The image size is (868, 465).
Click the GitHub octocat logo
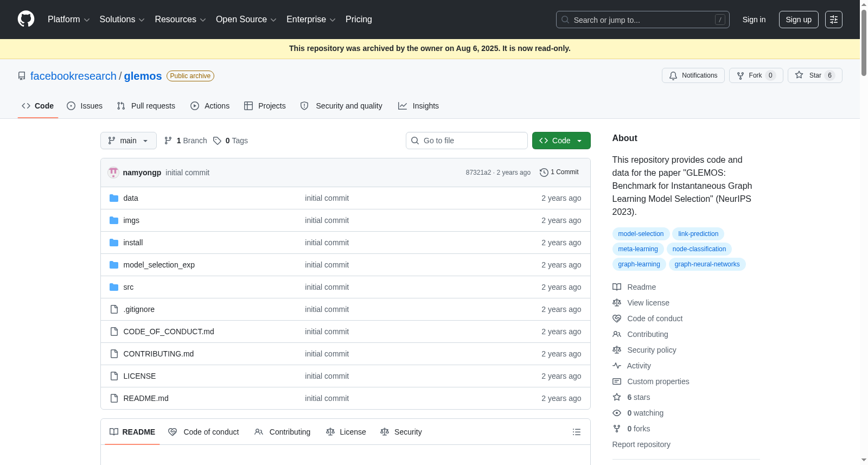coord(26,19)
